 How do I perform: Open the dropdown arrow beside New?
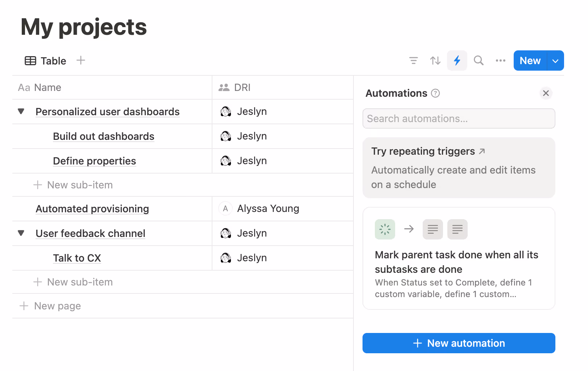555,61
